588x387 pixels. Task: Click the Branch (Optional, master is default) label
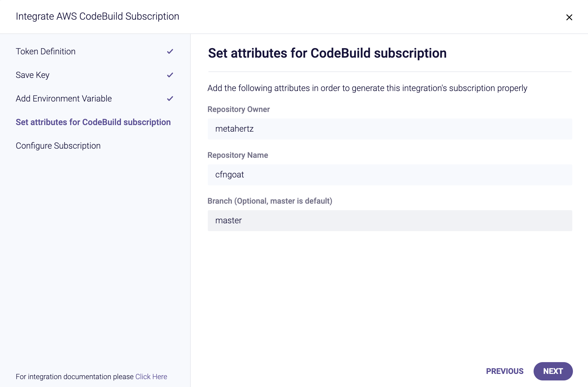pos(270,201)
